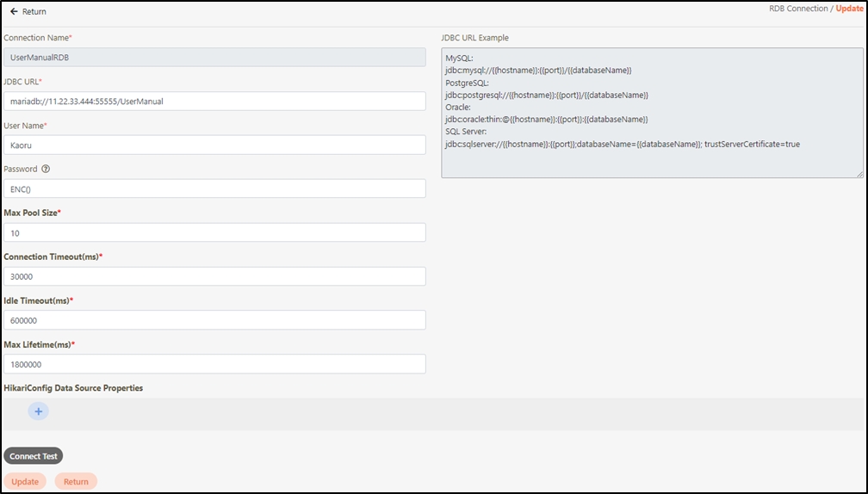Click the top Return text link
Viewport: 868px width, 494px height.
(34, 12)
